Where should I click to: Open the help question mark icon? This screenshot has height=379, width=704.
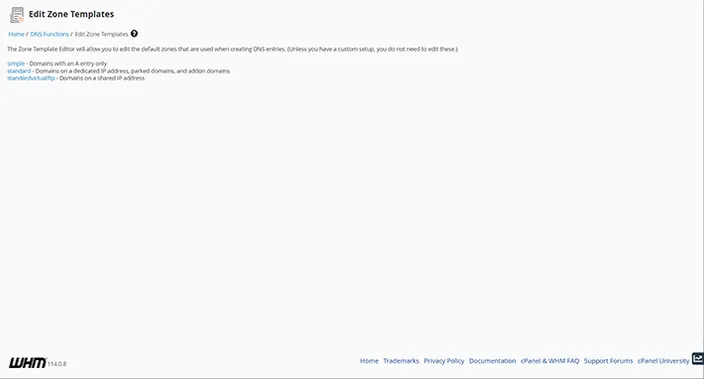pos(134,34)
